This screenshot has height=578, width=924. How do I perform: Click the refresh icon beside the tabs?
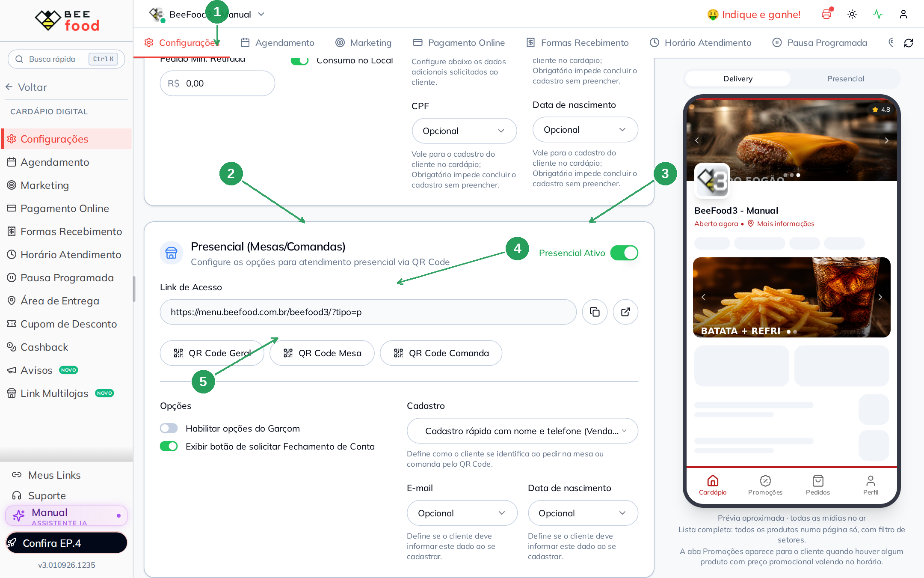tap(909, 43)
